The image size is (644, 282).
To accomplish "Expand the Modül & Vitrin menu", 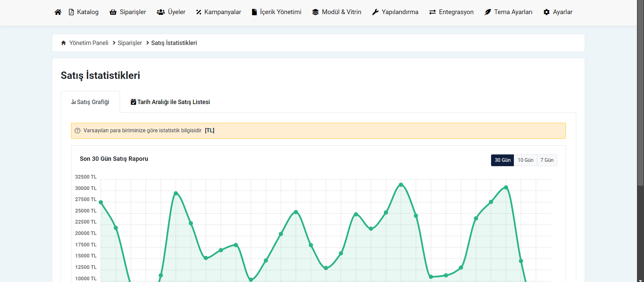I will click(x=337, y=12).
